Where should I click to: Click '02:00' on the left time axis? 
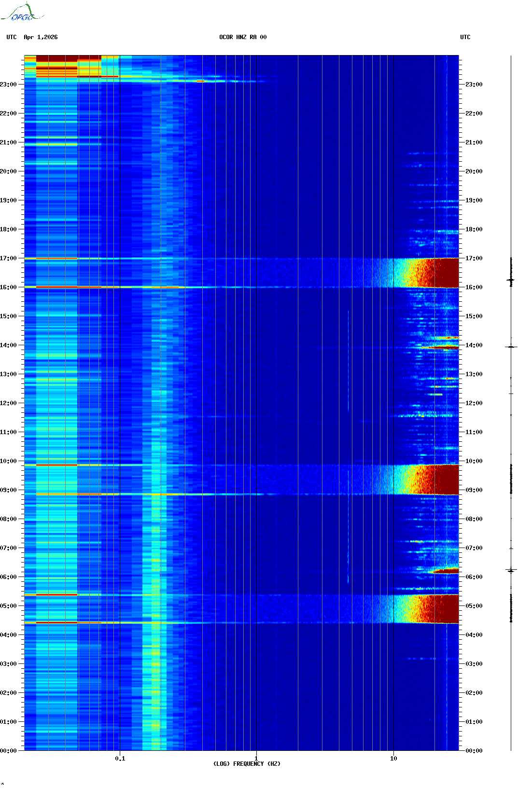tap(8, 693)
